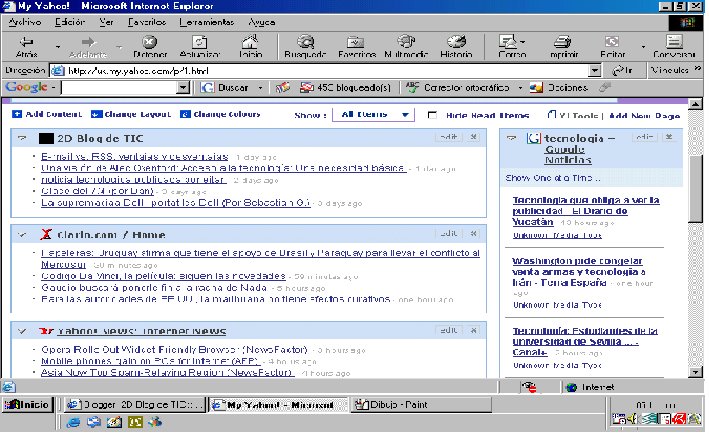Click the Google toolbar highlighter pen icon
709x434 pixels.
point(605,88)
